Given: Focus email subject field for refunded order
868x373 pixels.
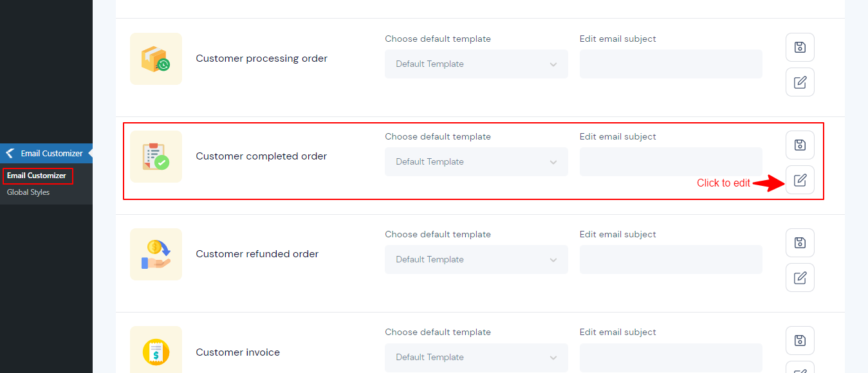Looking at the screenshot, I should [670, 259].
